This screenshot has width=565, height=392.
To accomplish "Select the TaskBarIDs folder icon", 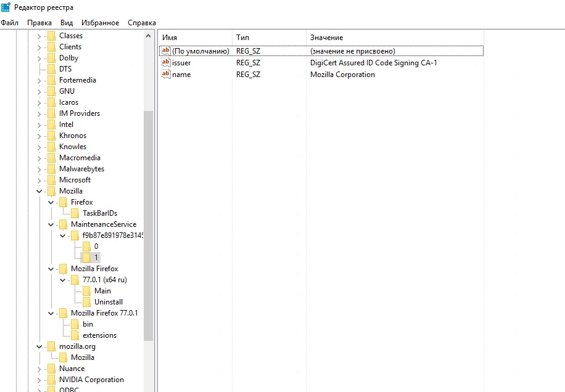I will (75, 213).
